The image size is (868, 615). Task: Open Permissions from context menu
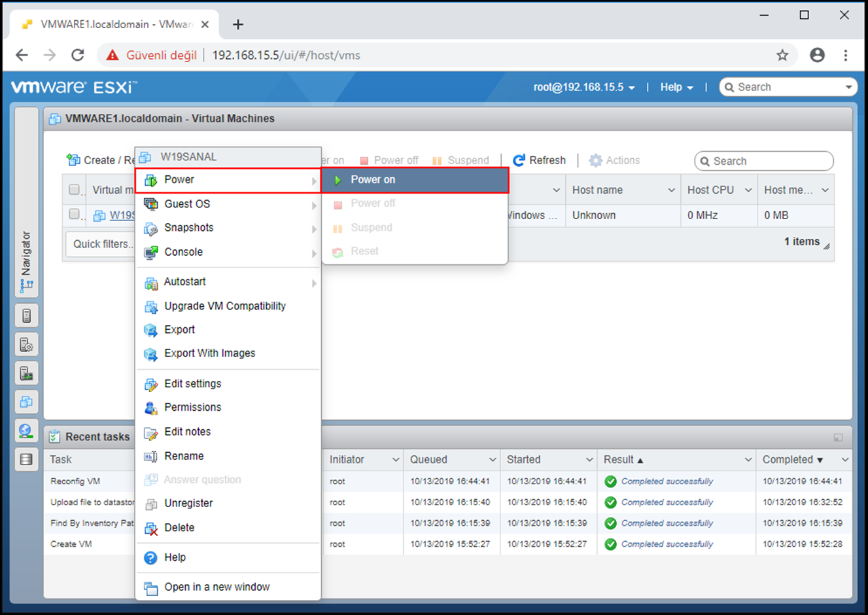point(228,408)
